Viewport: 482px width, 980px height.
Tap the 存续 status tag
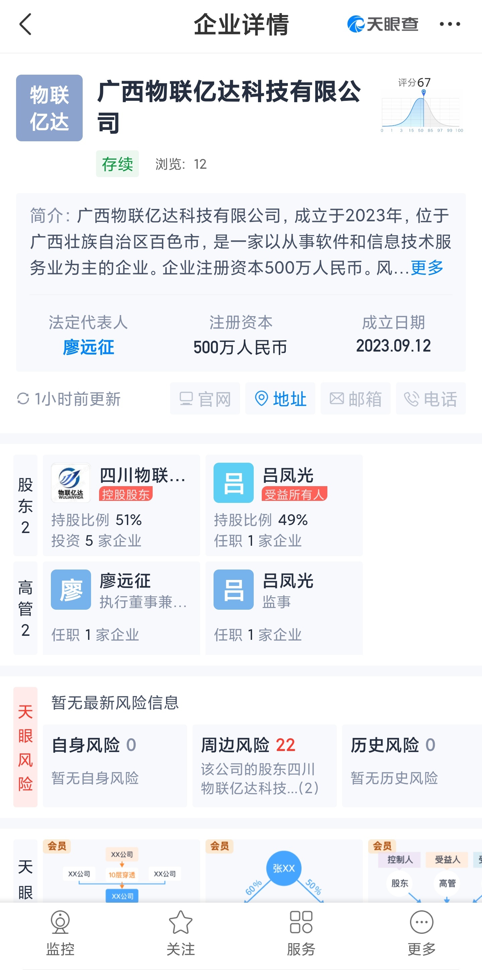pos(117,164)
